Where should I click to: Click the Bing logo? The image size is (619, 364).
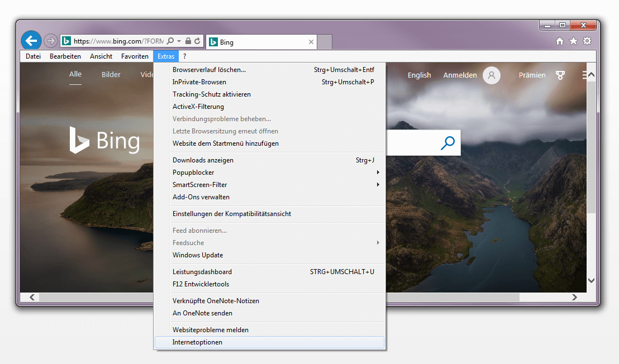tap(104, 140)
